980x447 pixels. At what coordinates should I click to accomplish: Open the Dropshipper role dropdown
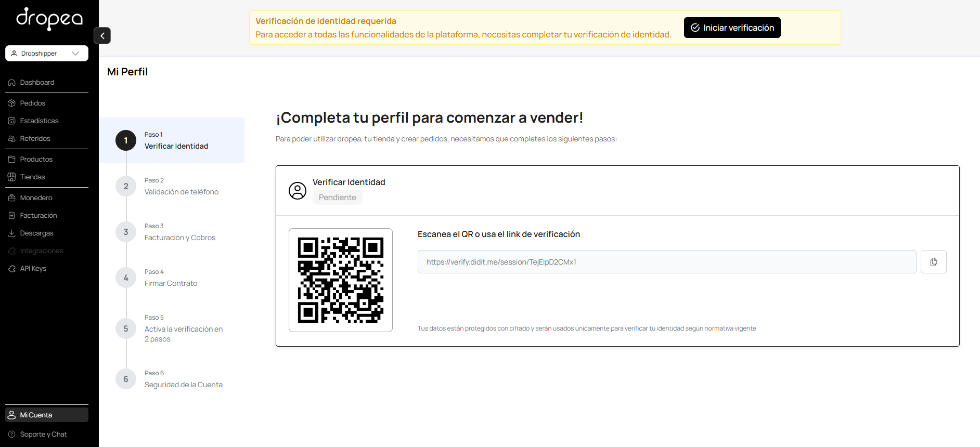pyautogui.click(x=47, y=53)
